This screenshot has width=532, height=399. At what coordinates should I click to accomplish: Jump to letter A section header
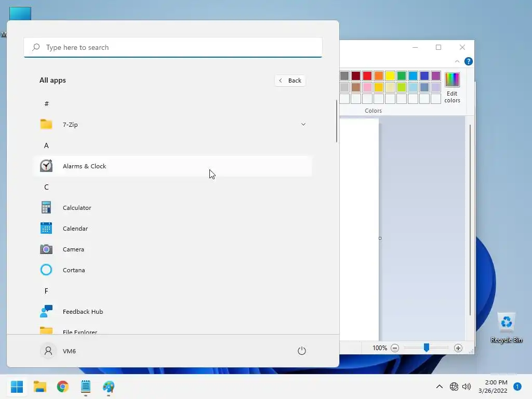(46, 145)
